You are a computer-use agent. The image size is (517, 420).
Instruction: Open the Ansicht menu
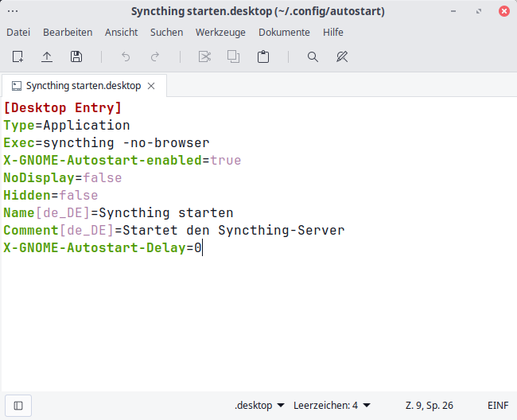click(x=122, y=33)
